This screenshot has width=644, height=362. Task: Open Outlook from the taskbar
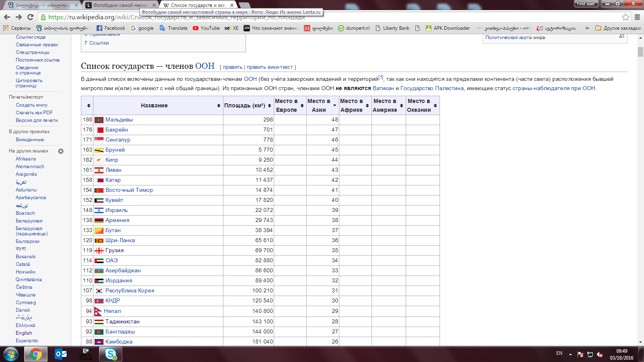click(x=61, y=354)
